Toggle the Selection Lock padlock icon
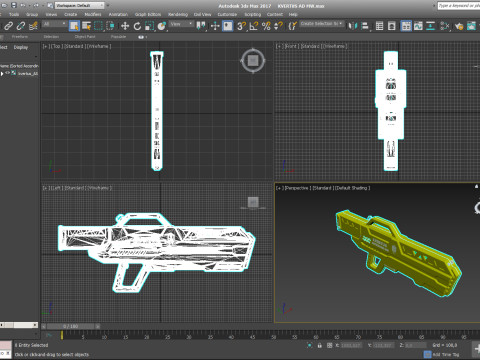The height and width of the screenshot is (360, 480). click(x=319, y=345)
